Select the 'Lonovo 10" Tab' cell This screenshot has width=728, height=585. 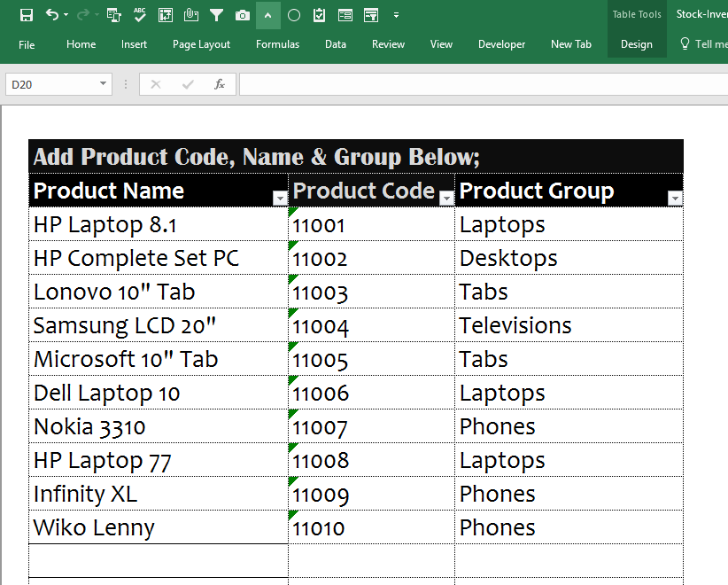pyautogui.click(x=159, y=292)
